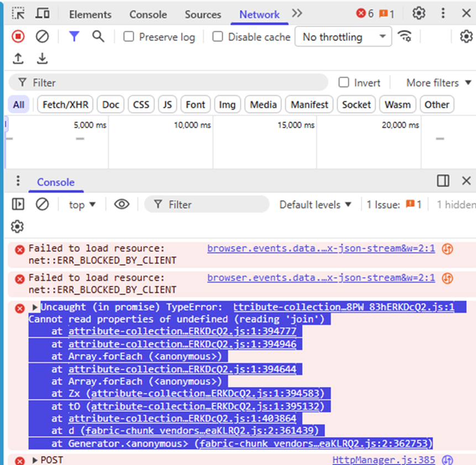
Task: Clear the network log
Action: [42, 36]
